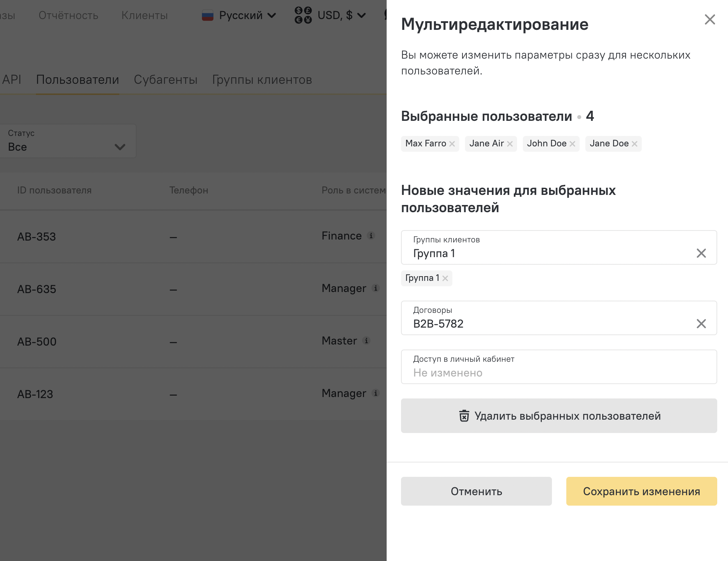Open Доступ в личный кабинет selector
The width and height of the screenshot is (728, 561).
pos(559,367)
